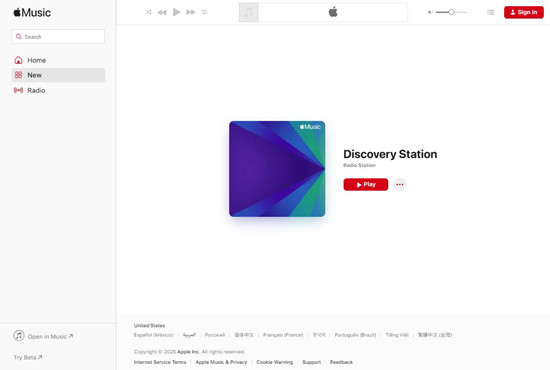
Task: Open the playing next queue list
Action: 490,12
